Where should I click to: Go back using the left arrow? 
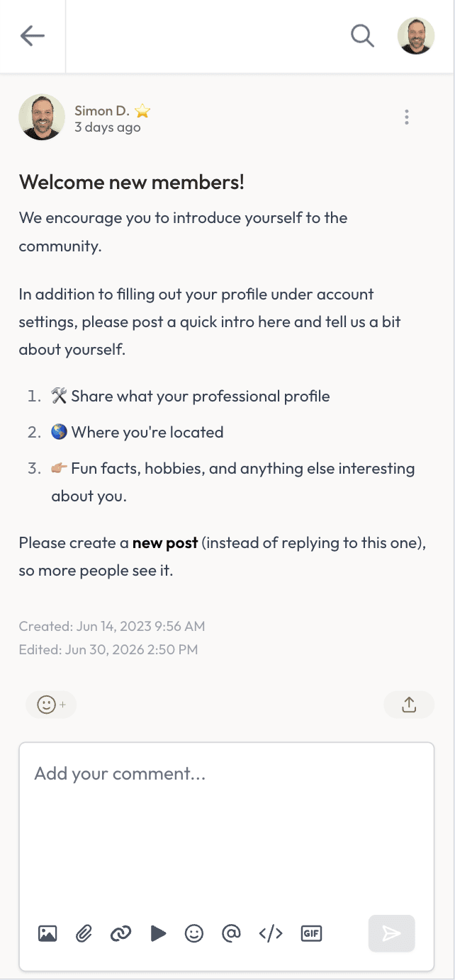click(x=33, y=36)
